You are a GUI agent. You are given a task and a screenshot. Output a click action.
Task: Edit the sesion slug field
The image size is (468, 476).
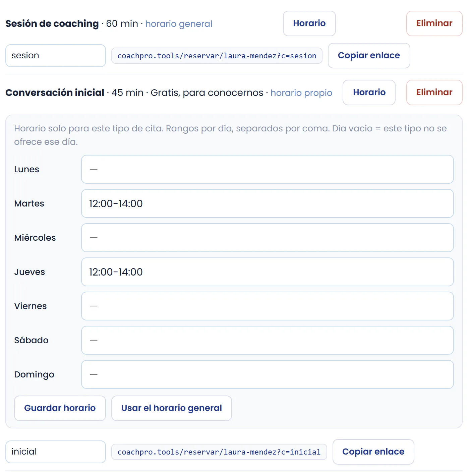click(56, 56)
